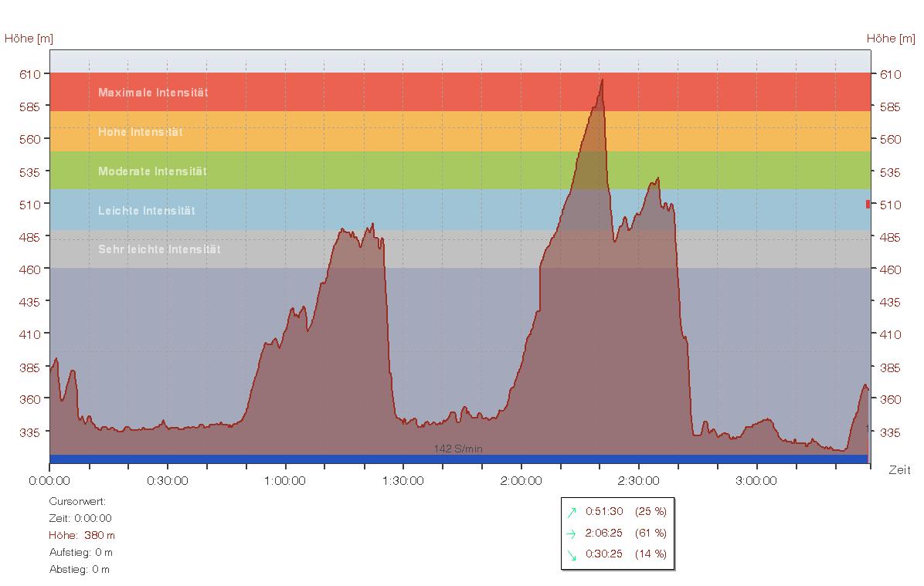Click the '335' value on left axis
This screenshot has height=586, width=924.
click(x=30, y=432)
